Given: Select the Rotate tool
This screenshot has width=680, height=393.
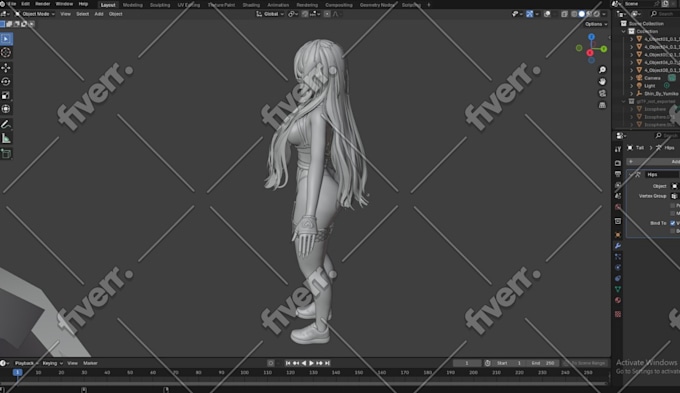Looking at the screenshot, I should (x=6, y=82).
